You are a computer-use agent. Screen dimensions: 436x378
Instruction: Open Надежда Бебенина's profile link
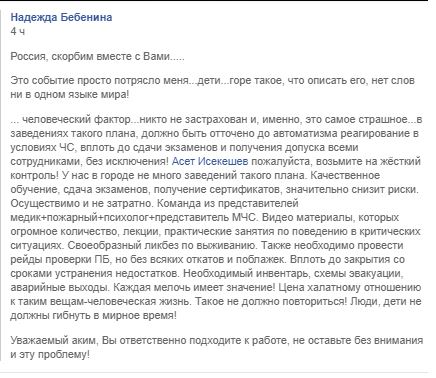(x=61, y=17)
